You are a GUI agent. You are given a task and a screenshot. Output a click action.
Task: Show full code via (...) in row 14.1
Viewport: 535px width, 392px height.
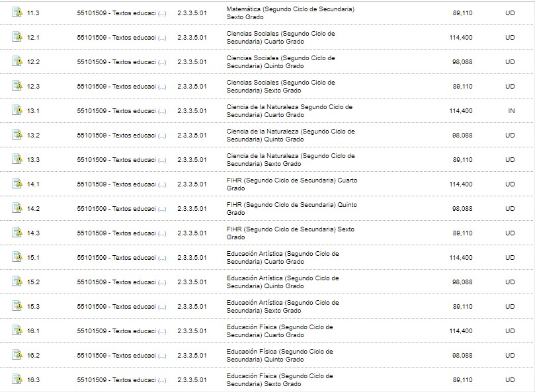click(162, 184)
